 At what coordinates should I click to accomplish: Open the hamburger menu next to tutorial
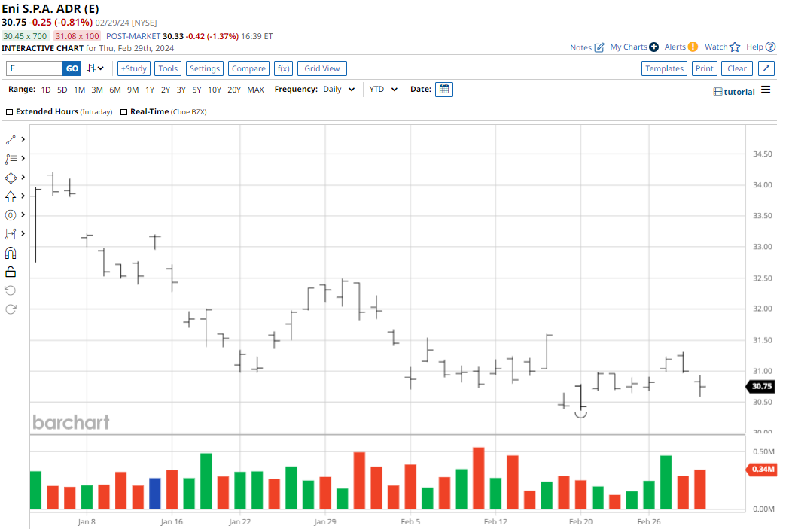tap(766, 90)
